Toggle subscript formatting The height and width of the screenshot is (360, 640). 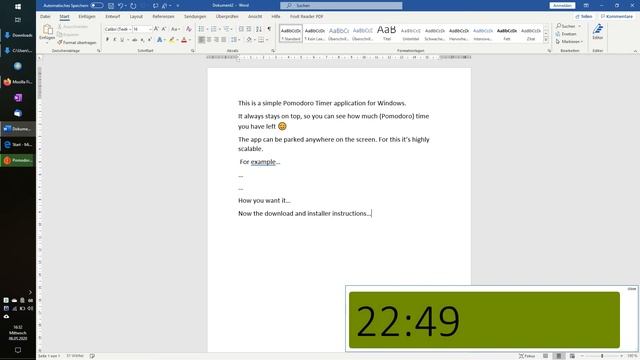tap(142, 40)
